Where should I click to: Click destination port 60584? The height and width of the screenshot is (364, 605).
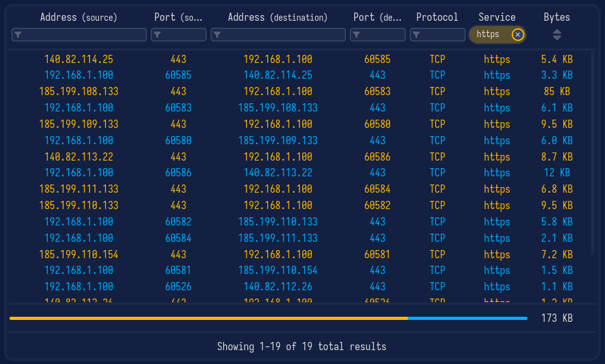click(x=377, y=190)
